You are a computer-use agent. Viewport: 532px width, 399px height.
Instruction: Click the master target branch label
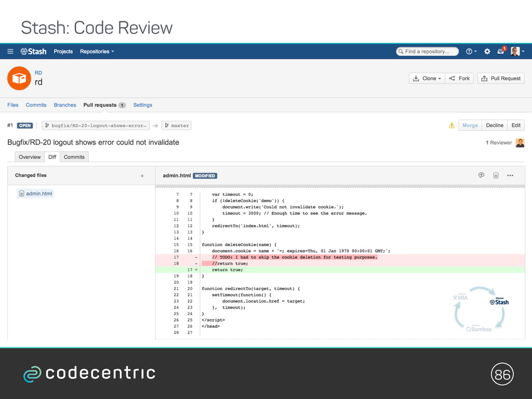(x=177, y=126)
